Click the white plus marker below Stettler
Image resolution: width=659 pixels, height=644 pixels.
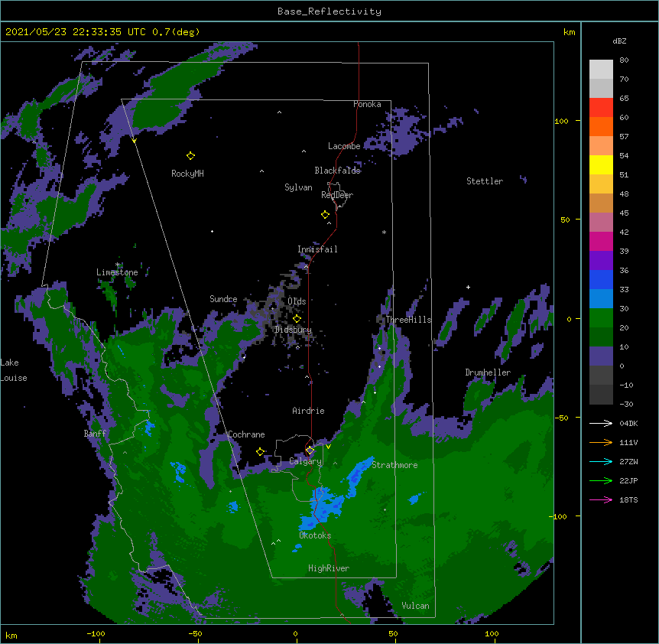pyautogui.click(x=468, y=287)
